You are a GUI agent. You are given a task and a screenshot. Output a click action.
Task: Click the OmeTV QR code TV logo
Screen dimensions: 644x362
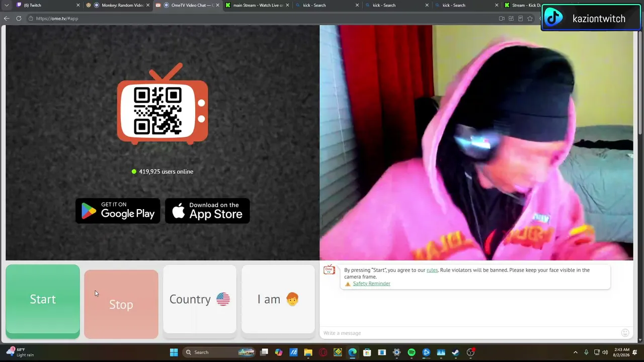[163, 104]
